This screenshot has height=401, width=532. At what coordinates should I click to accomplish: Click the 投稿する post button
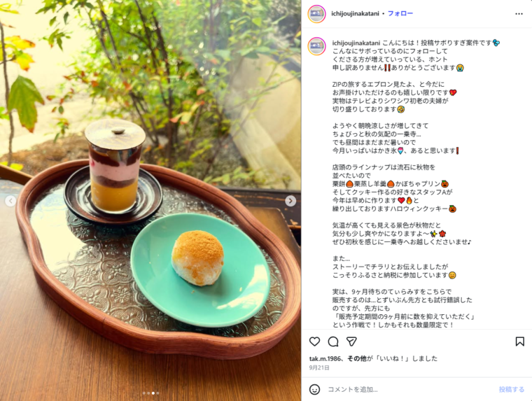511,390
